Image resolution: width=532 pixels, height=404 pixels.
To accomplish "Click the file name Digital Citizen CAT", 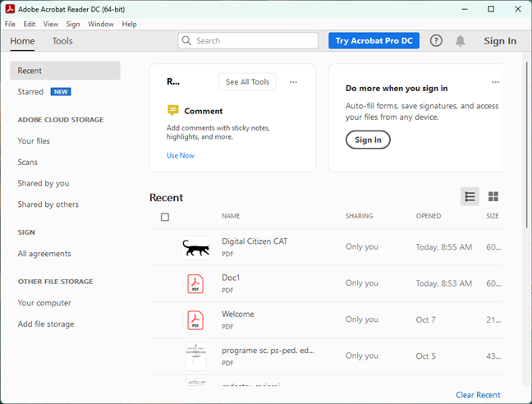I will tap(255, 241).
